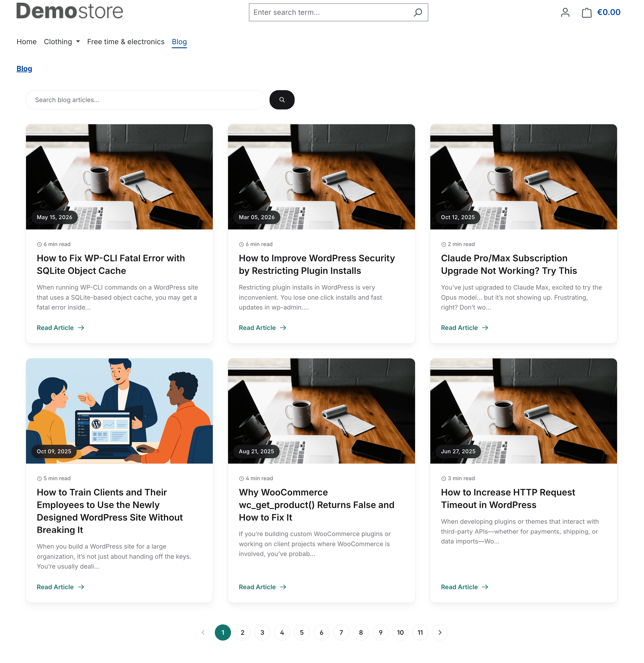Image resolution: width=644 pixels, height=663 pixels.
Task: Open the Home menu item
Action: tap(26, 42)
